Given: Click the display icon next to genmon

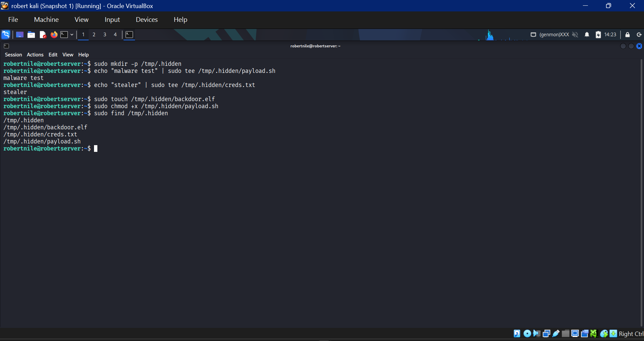Looking at the screenshot, I should pos(533,35).
